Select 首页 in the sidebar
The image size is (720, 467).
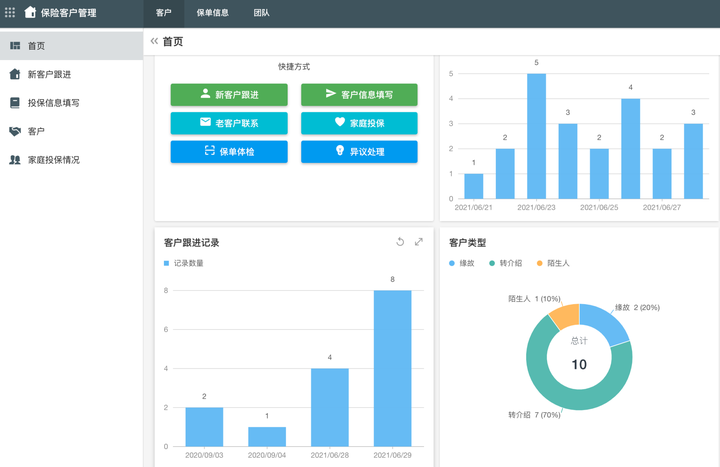click(71, 45)
